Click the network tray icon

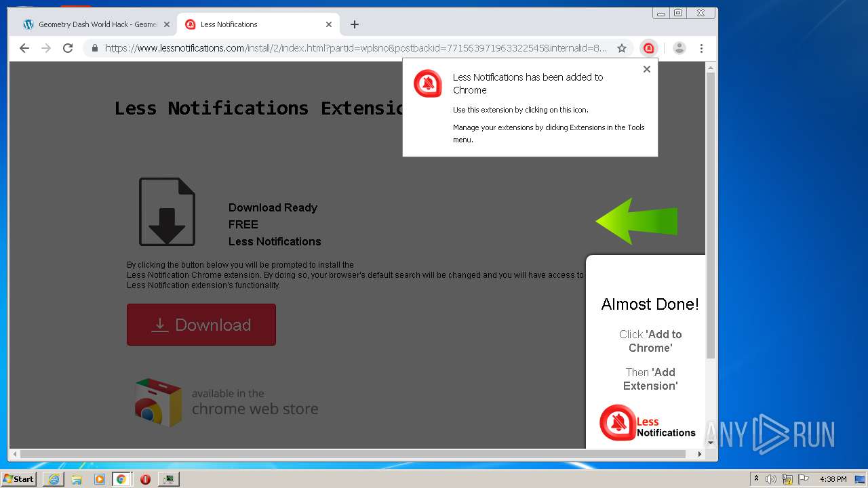coord(787,479)
